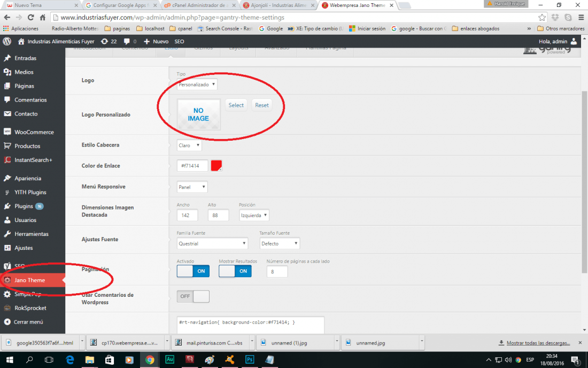588x368 pixels.
Task: Reload the browser page
Action: (31, 17)
